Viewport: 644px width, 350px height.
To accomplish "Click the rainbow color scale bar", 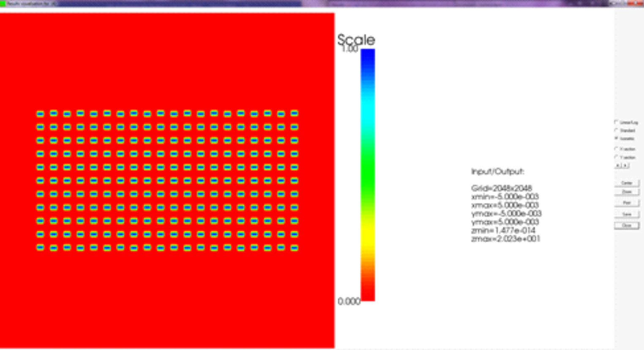I will (368, 175).
